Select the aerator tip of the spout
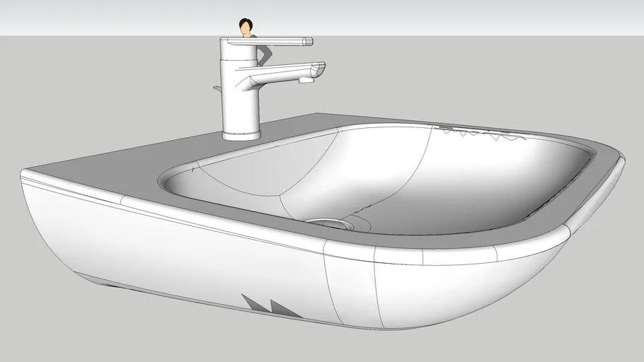 click(306, 81)
